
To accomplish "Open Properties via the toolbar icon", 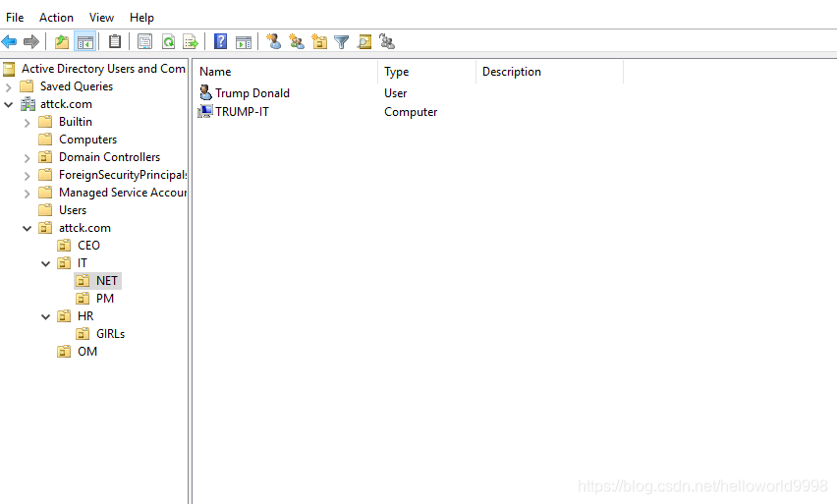I will tap(144, 41).
